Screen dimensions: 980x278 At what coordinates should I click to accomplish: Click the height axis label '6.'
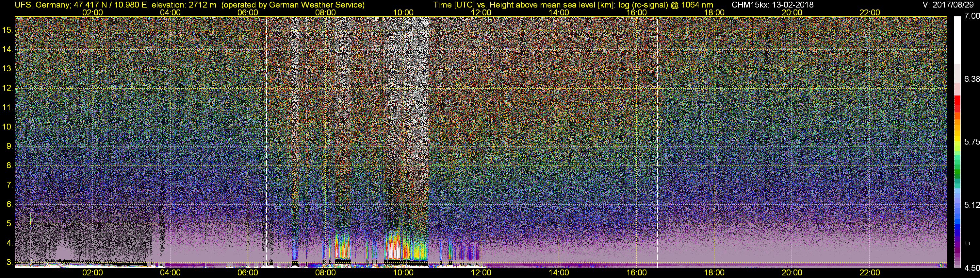click(9, 204)
